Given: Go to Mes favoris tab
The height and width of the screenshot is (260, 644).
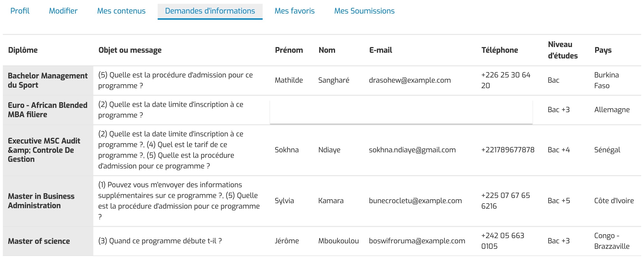Looking at the screenshot, I should tap(294, 11).
